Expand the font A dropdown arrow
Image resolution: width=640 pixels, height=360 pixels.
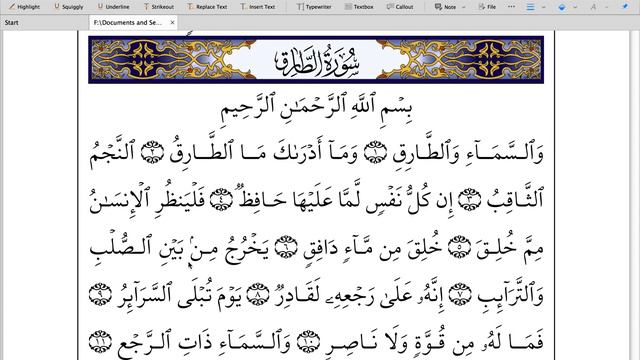[607, 7]
